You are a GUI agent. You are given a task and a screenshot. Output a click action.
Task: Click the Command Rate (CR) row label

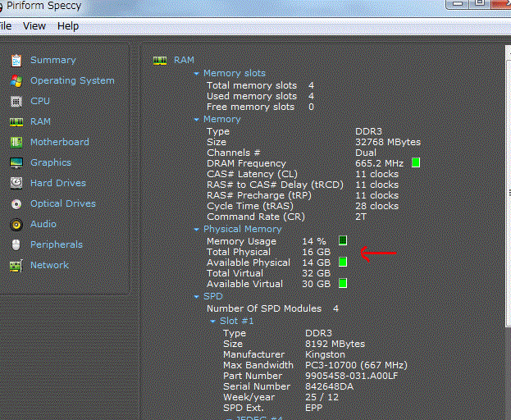256,217
